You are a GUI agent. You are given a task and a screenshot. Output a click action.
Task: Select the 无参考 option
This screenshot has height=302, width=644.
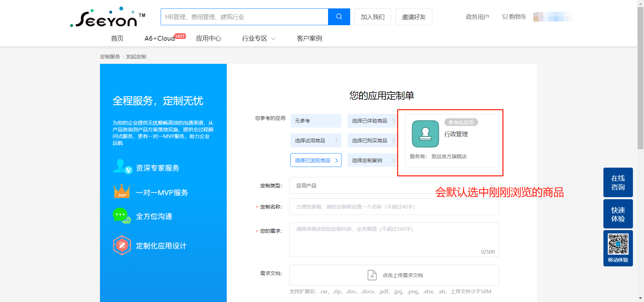[316, 121]
